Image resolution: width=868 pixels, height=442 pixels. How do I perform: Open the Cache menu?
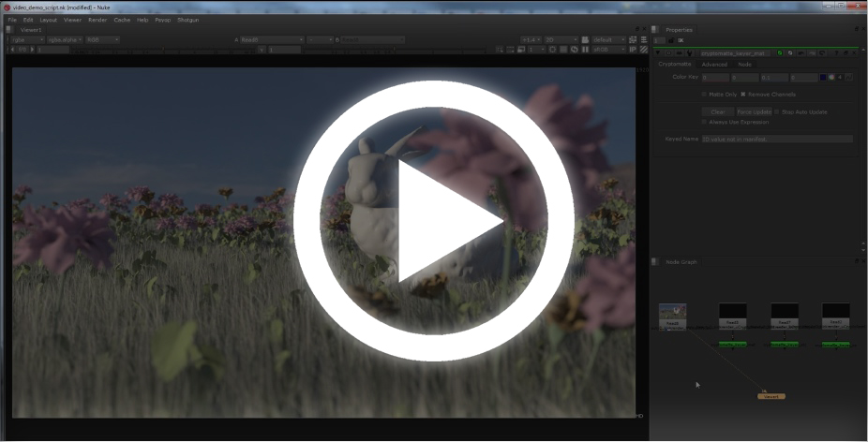click(122, 20)
